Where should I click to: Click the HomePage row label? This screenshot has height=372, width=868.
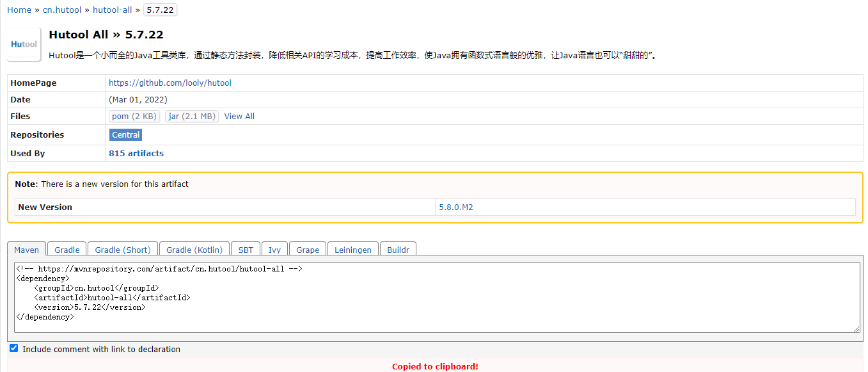[33, 83]
